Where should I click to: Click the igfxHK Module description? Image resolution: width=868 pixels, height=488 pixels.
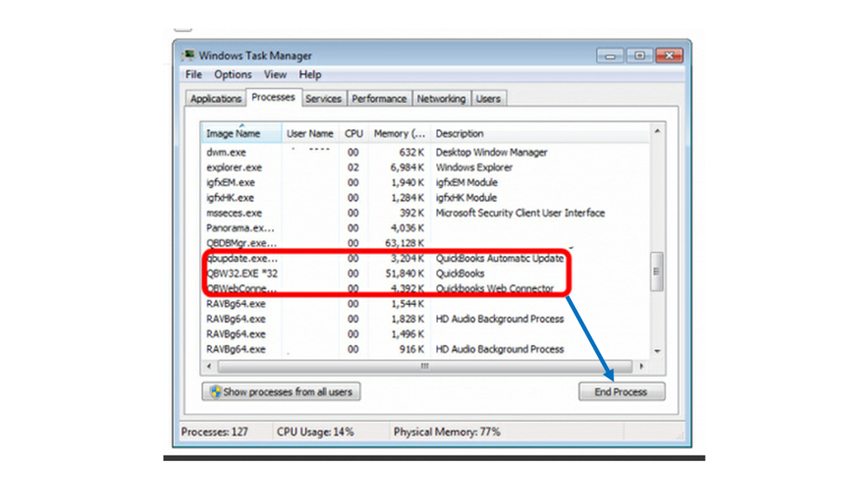pos(466,197)
